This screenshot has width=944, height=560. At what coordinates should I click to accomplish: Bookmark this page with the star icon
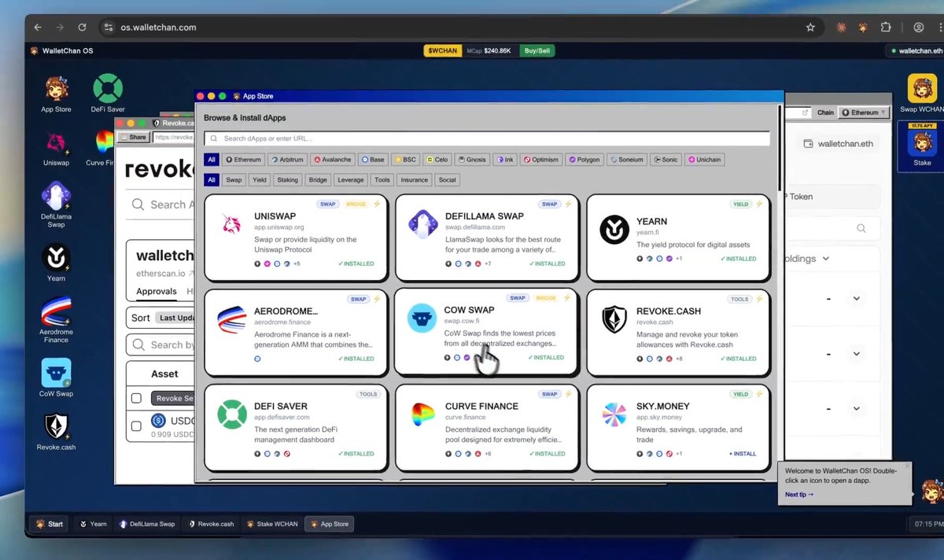810,27
